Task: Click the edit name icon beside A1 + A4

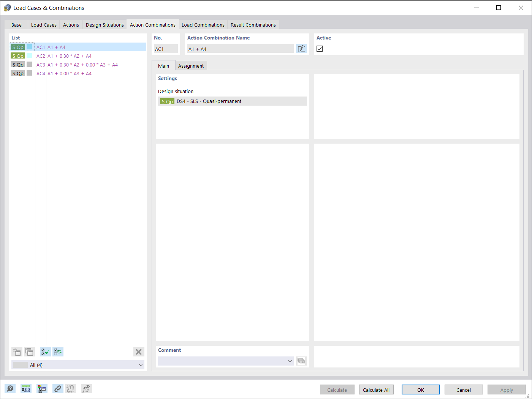Action: coord(301,49)
